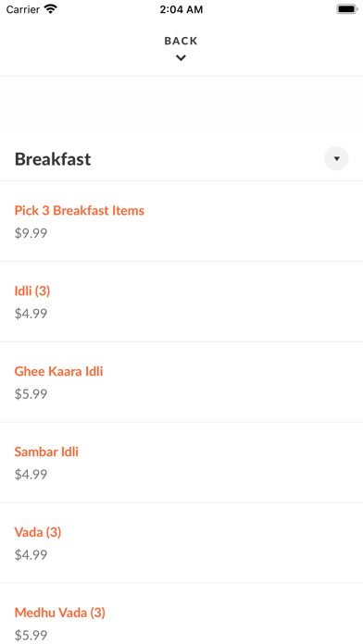
Task: Click the $4.99 price under Vada (3)
Action: coord(31,555)
